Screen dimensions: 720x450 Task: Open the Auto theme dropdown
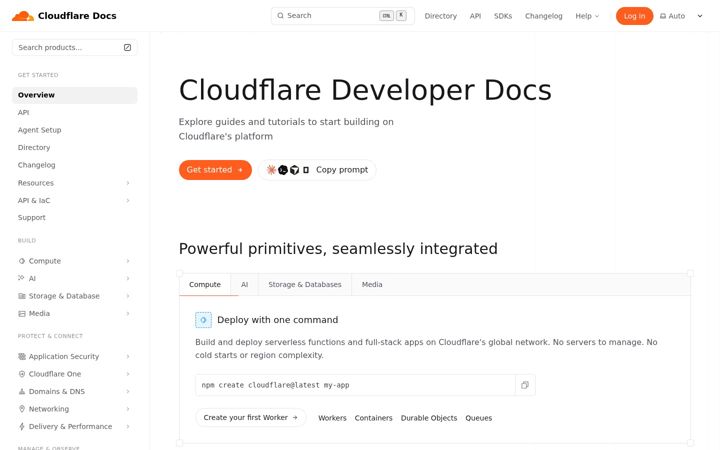(x=681, y=16)
